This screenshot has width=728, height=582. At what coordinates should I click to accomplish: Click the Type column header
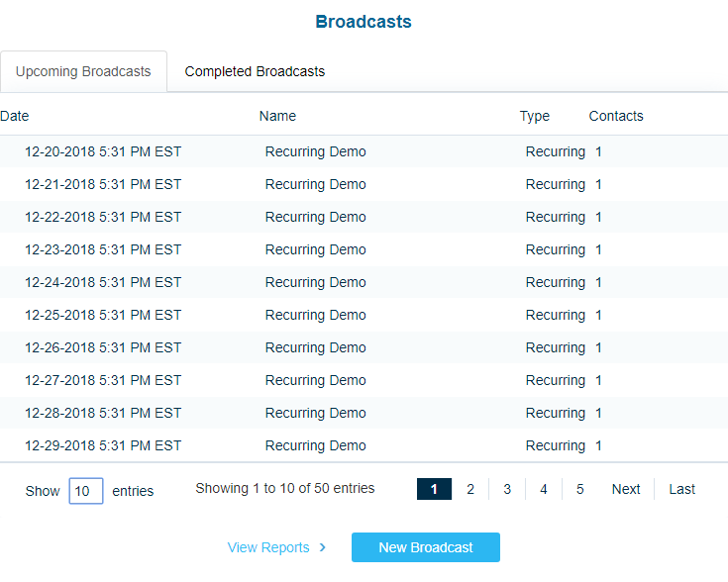pyautogui.click(x=535, y=116)
